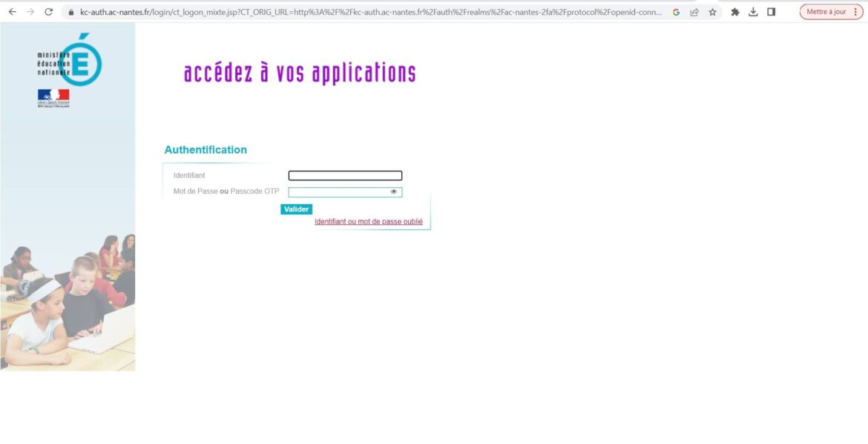
Task: Reload the page with the refresh icon
Action: pos(49,12)
